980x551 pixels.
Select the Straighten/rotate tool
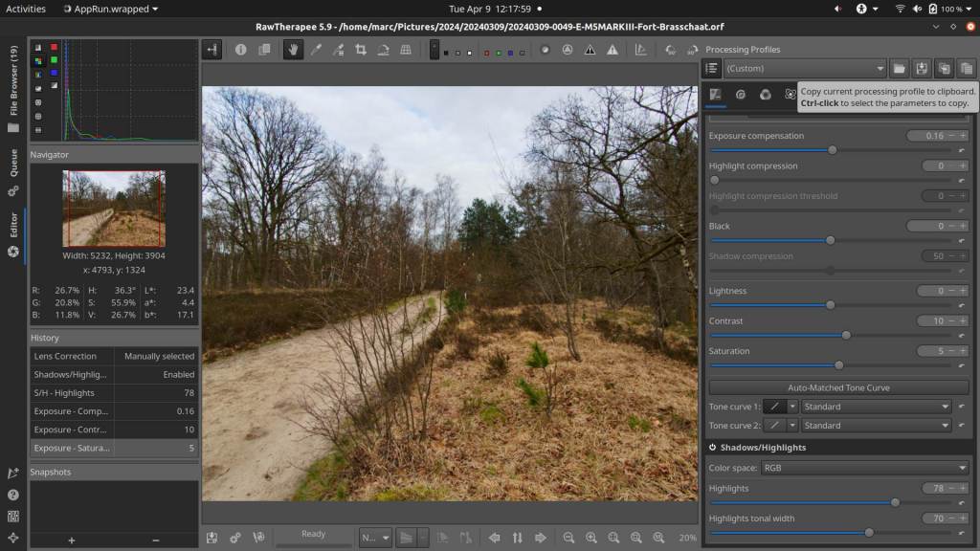[383, 50]
